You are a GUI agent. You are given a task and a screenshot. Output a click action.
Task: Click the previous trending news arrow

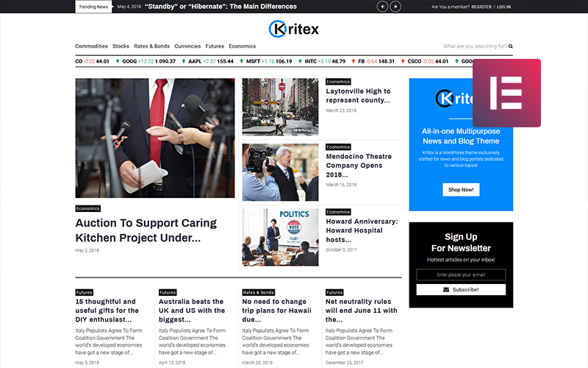pos(382,7)
